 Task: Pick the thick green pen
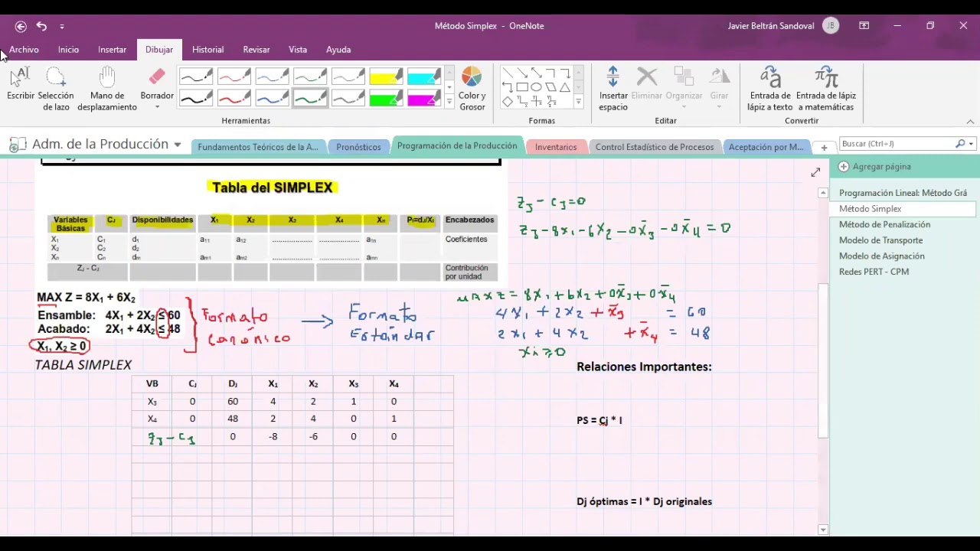(x=310, y=99)
